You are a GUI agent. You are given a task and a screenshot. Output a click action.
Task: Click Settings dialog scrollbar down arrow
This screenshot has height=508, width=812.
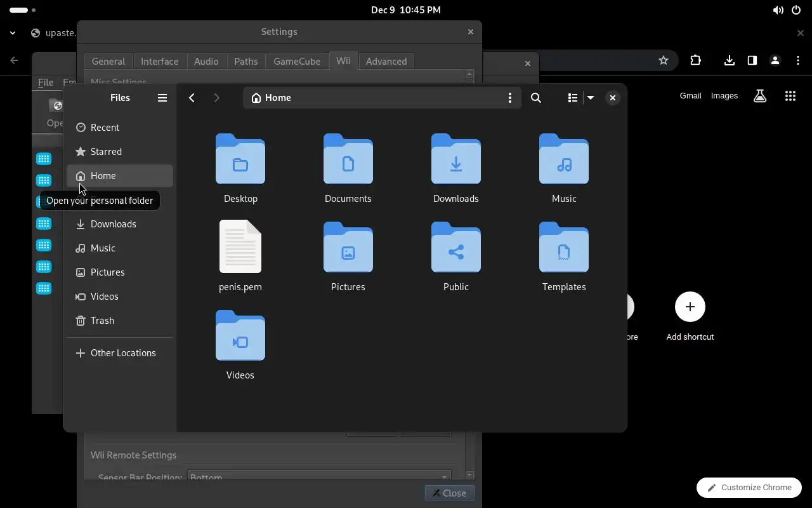[470, 476]
